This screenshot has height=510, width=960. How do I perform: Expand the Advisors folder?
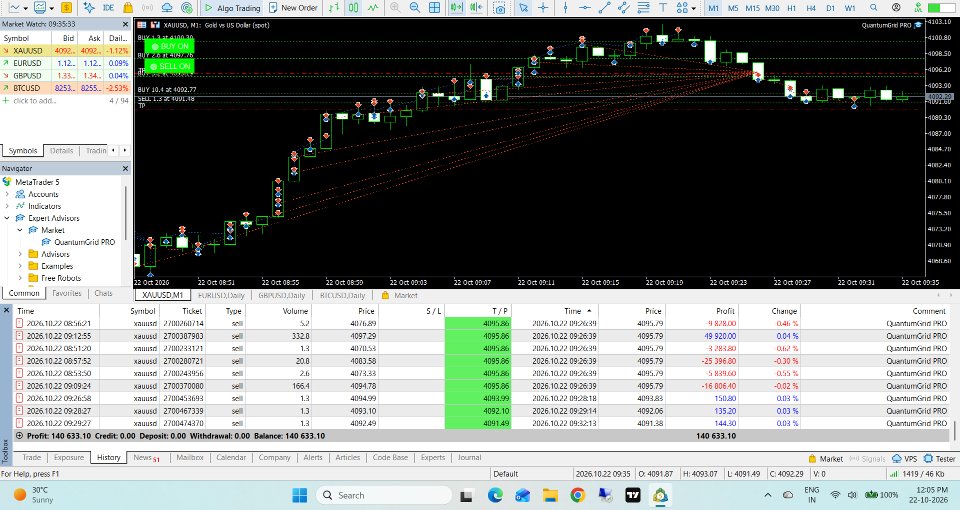coord(20,254)
